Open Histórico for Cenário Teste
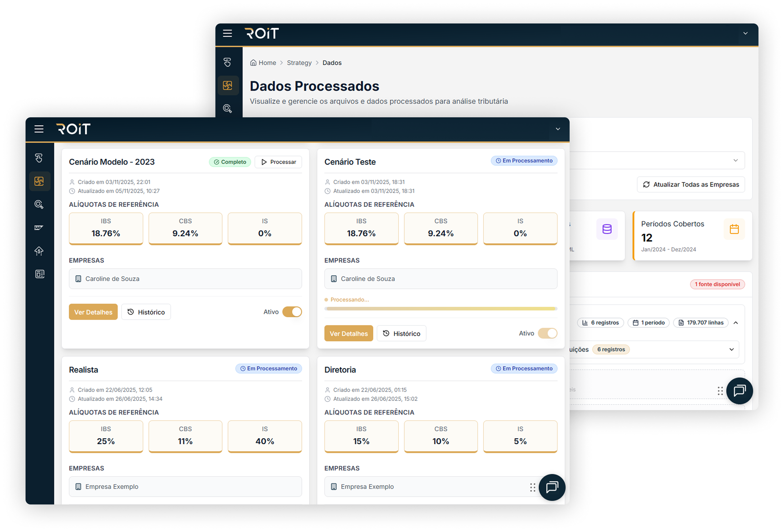 pos(401,333)
